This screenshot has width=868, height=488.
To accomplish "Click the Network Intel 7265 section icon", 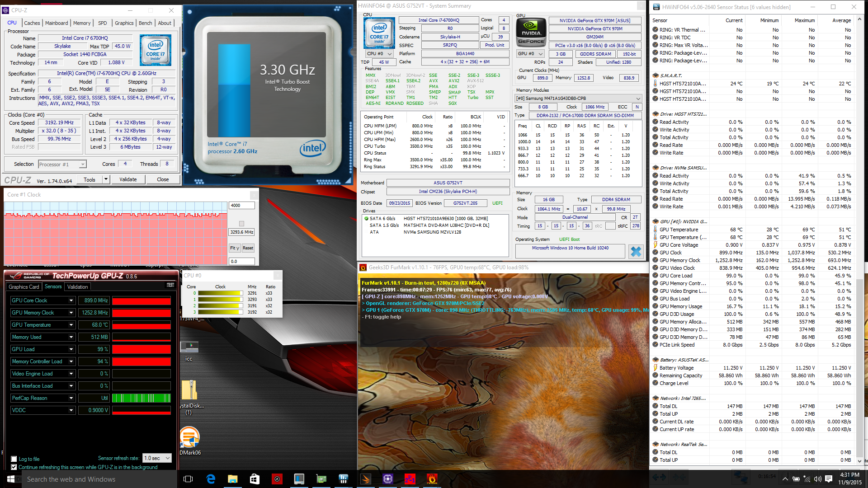I will [656, 398].
